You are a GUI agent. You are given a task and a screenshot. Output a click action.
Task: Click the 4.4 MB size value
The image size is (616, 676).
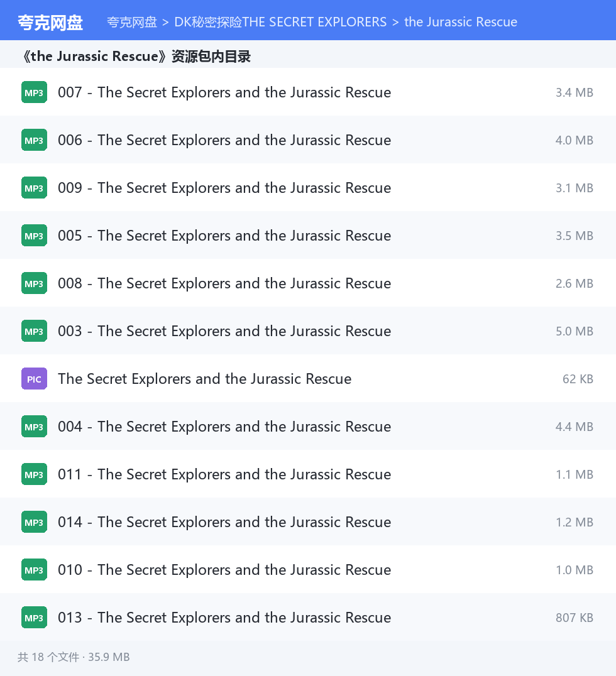(574, 427)
